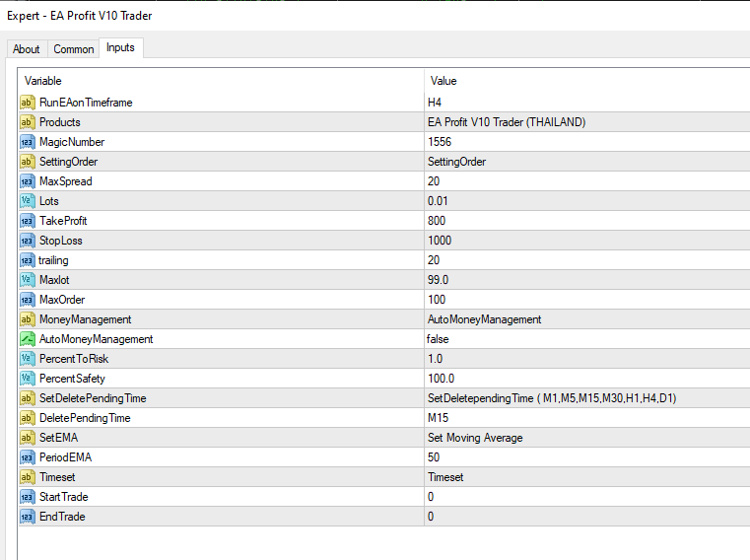This screenshot has width=750, height=560.
Task: Click the integer icon next to TakeProfit
Action: coord(28,221)
